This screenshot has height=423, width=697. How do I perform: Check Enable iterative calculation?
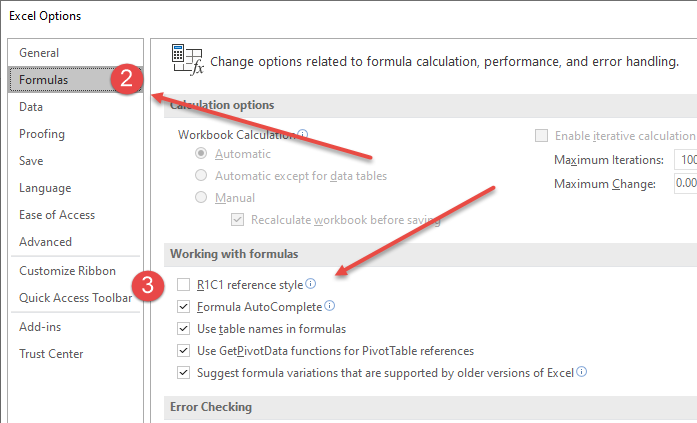pos(541,136)
